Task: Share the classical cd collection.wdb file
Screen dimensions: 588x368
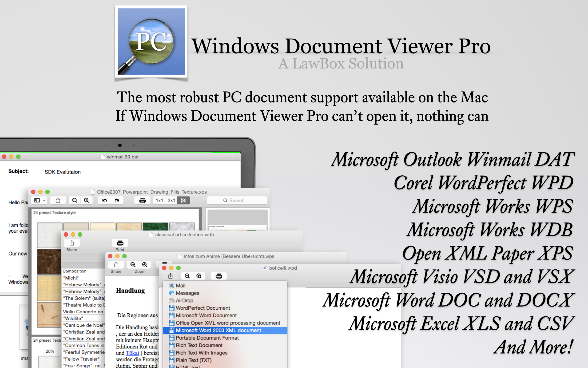Action: tap(72, 243)
